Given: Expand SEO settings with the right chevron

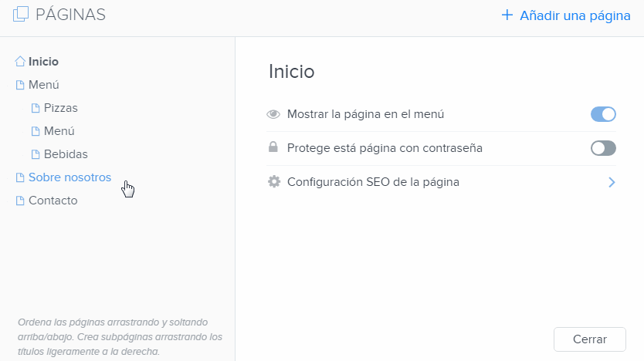Looking at the screenshot, I should tap(611, 183).
